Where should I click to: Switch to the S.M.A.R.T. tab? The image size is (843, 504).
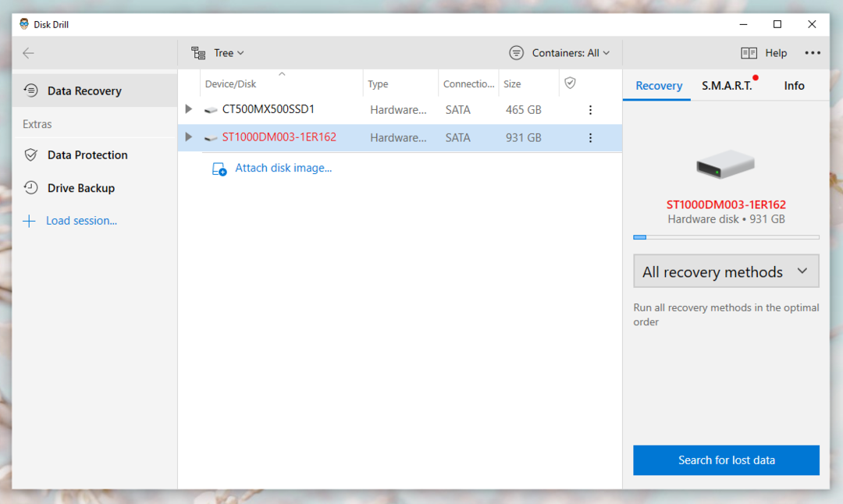[x=726, y=86]
